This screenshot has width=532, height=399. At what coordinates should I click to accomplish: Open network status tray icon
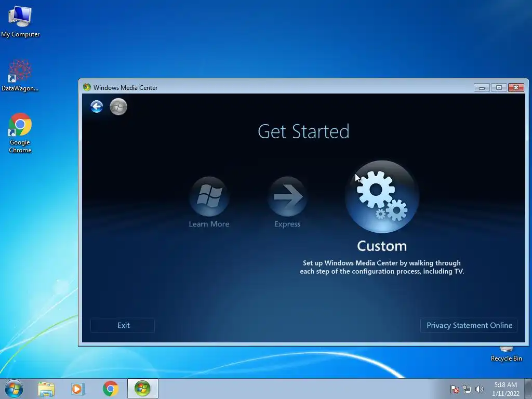coord(467,390)
